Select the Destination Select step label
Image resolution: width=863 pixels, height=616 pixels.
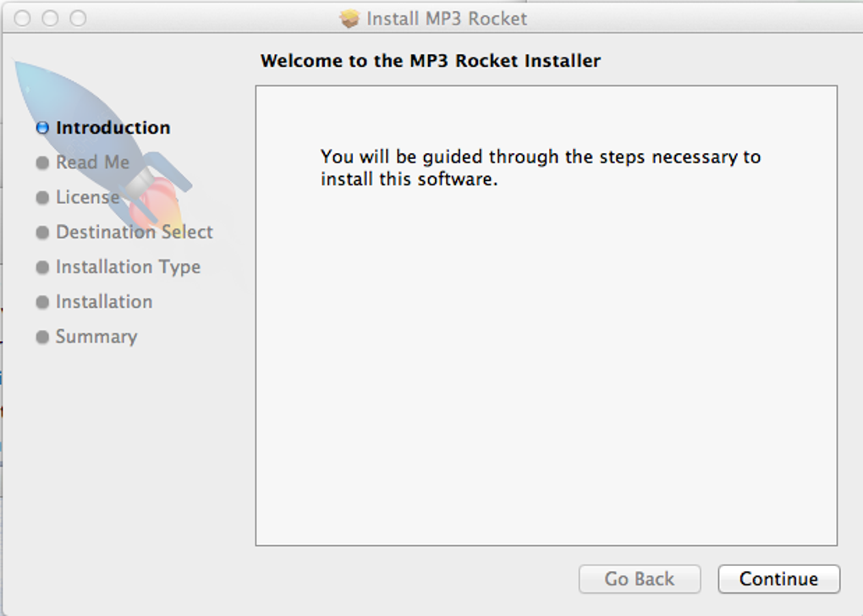pyautogui.click(x=134, y=232)
